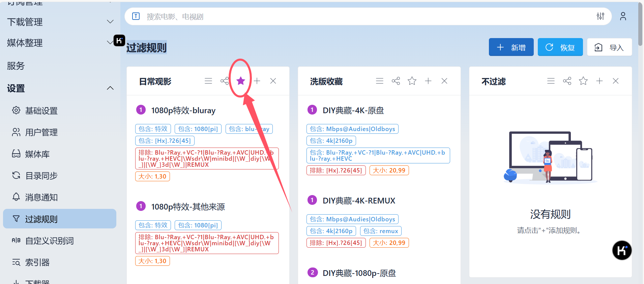The height and width of the screenshot is (284, 644).
Task: Click the search type T icon
Action: point(136,16)
